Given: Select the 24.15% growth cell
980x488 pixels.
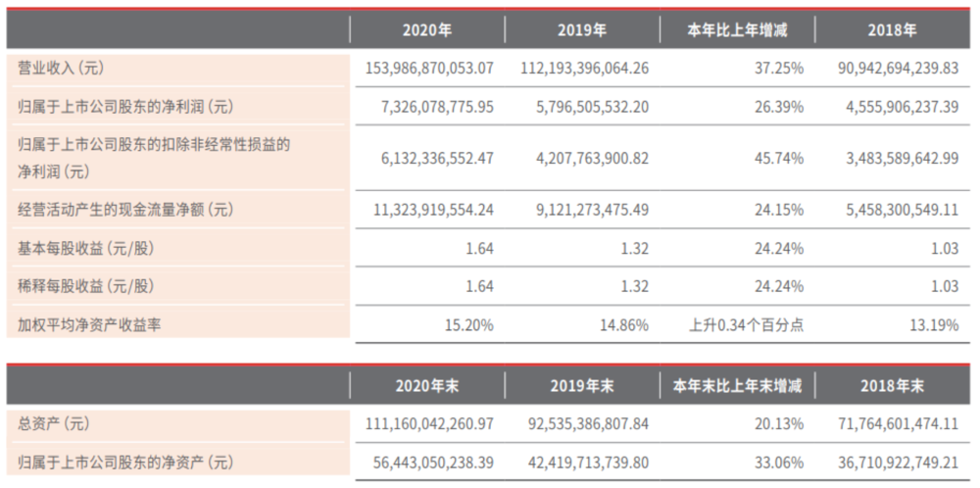Looking at the screenshot, I should tap(778, 210).
